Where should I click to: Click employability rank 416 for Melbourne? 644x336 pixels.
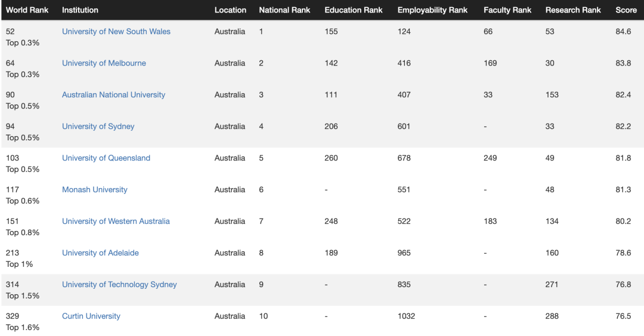[x=404, y=63]
